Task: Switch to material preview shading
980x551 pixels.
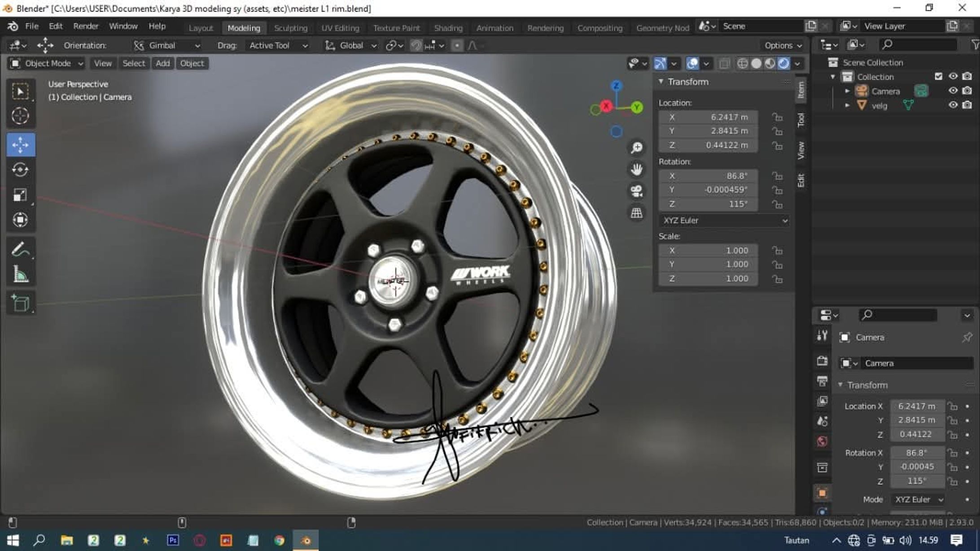Action: click(770, 64)
